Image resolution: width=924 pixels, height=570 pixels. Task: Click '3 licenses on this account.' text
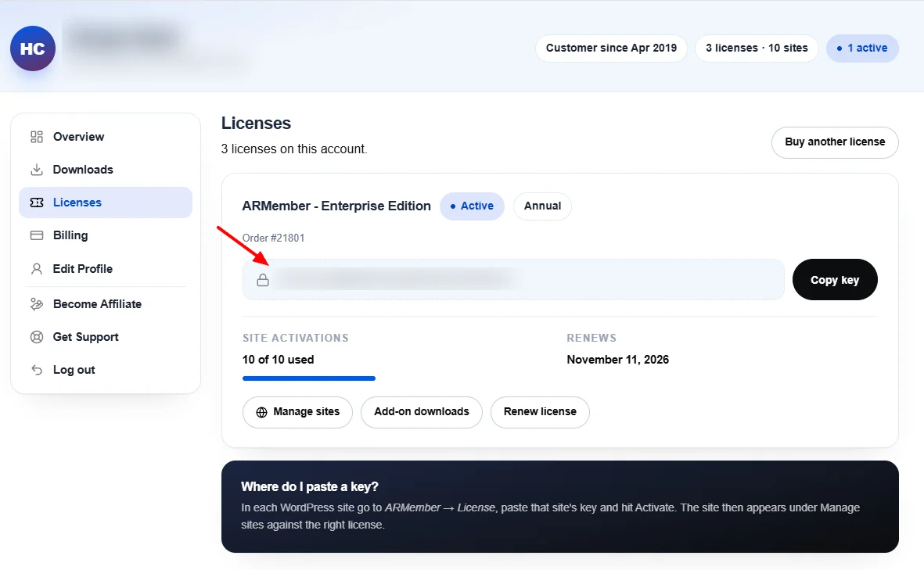pyautogui.click(x=294, y=149)
